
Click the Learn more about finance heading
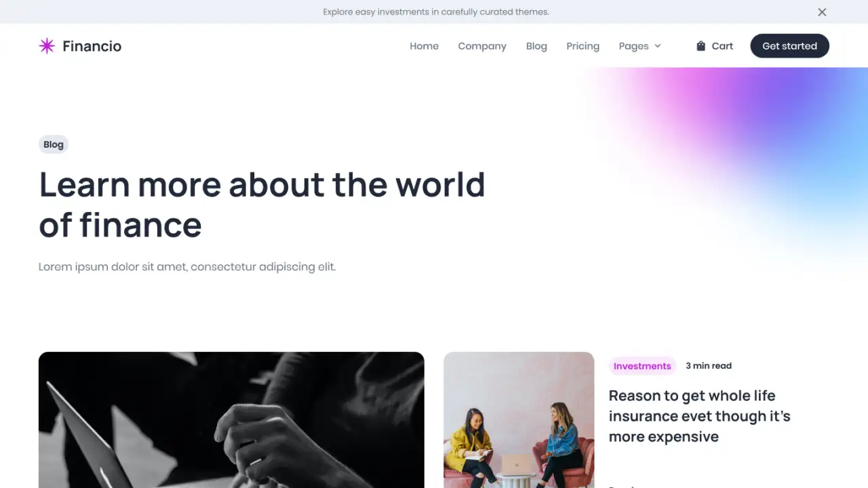[262, 205]
